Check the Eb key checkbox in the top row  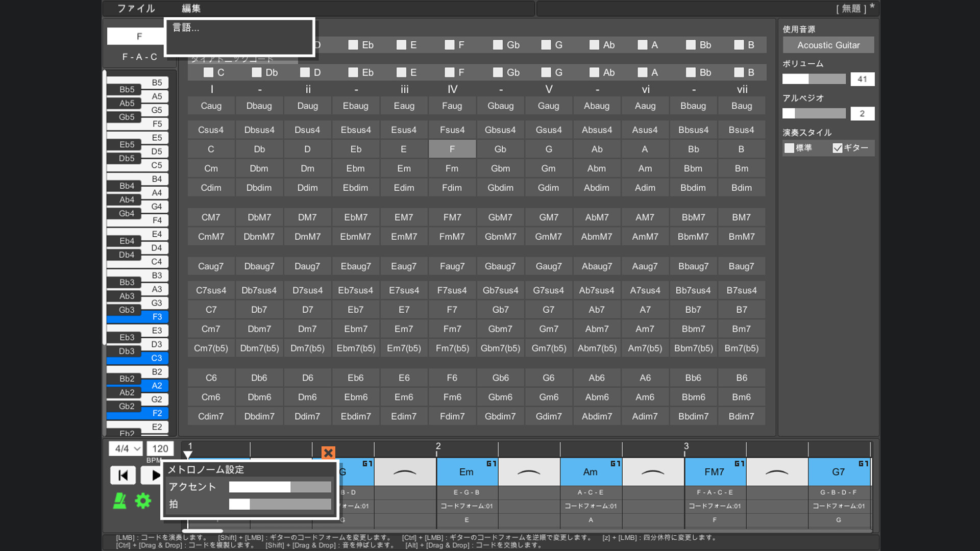[x=353, y=45]
